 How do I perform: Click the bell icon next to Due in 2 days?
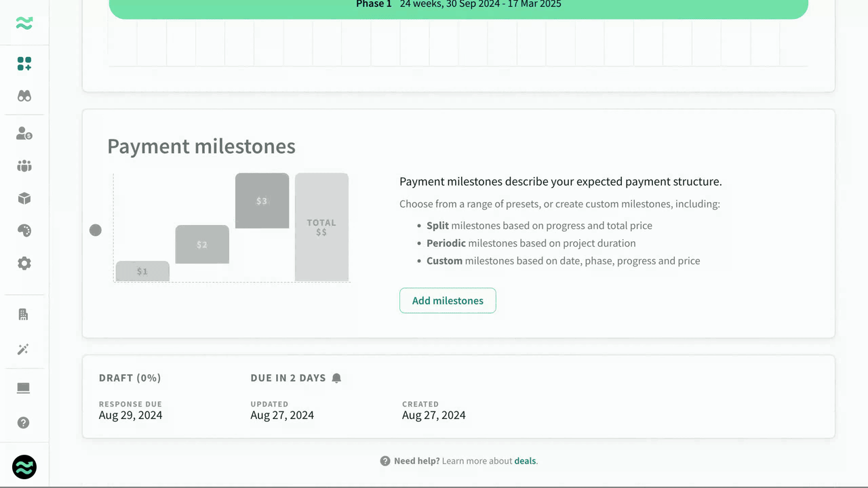coord(336,378)
